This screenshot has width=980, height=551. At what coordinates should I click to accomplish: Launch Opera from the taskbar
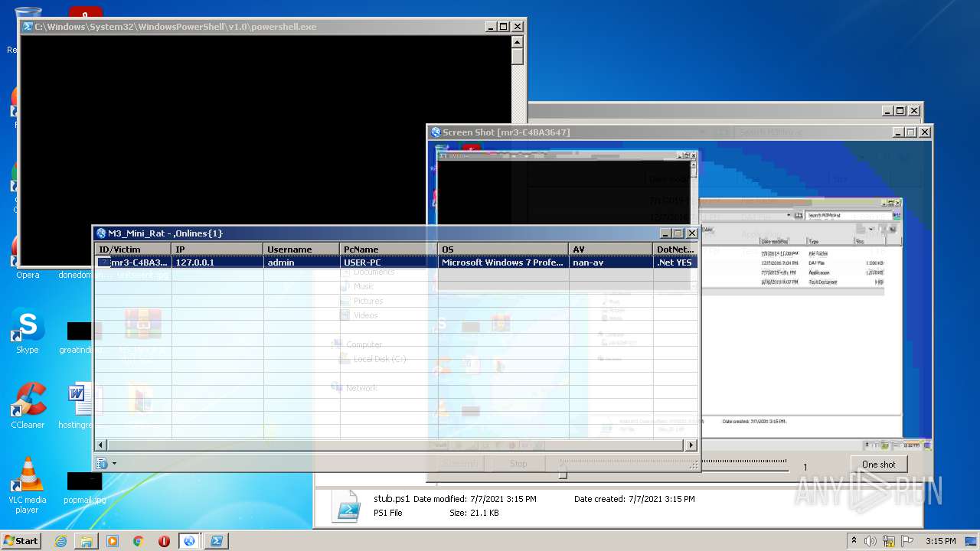click(x=164, y=541)
